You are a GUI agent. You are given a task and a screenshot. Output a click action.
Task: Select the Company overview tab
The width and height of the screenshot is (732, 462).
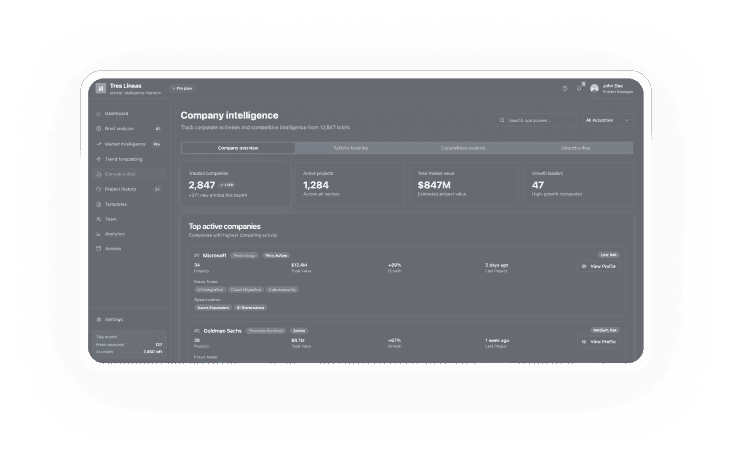pyautogui.click(x=238, y=148)
